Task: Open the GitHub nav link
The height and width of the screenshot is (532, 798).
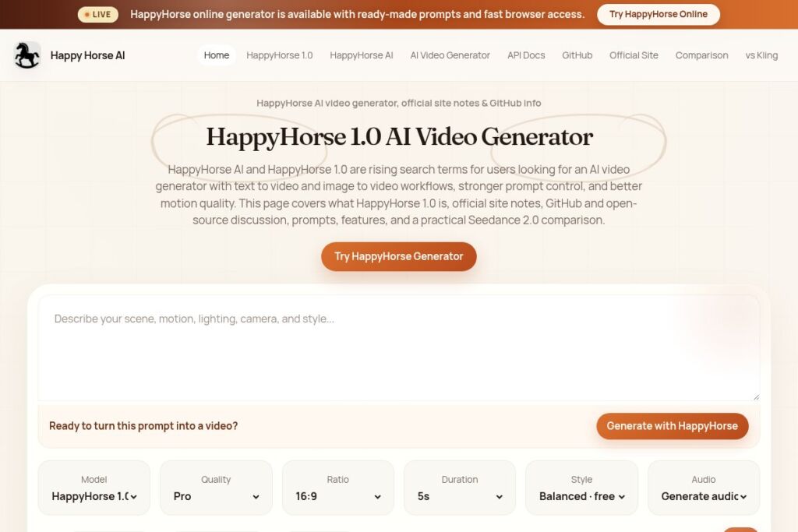Action: 577,55
